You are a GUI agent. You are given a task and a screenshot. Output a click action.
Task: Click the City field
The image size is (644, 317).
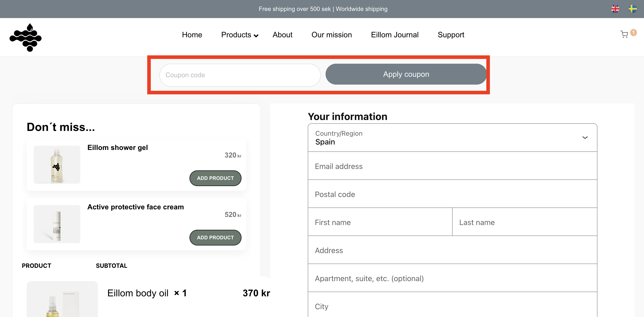(x=452, y=305)
